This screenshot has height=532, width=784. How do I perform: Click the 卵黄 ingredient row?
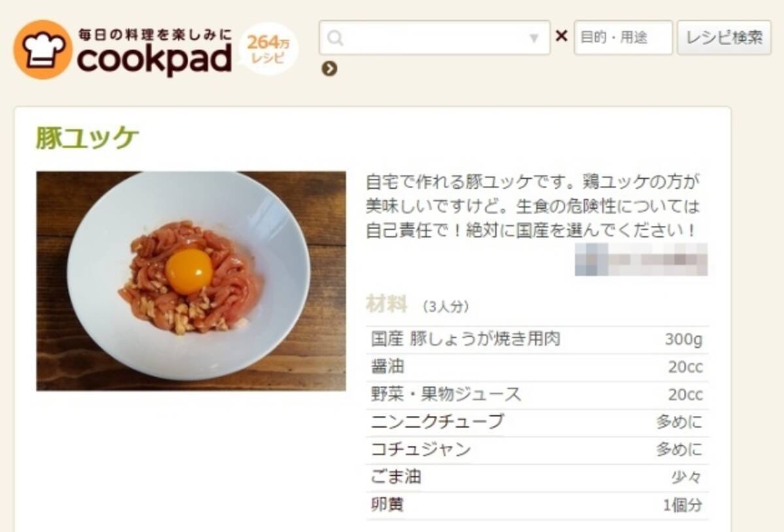click(537, 506)
